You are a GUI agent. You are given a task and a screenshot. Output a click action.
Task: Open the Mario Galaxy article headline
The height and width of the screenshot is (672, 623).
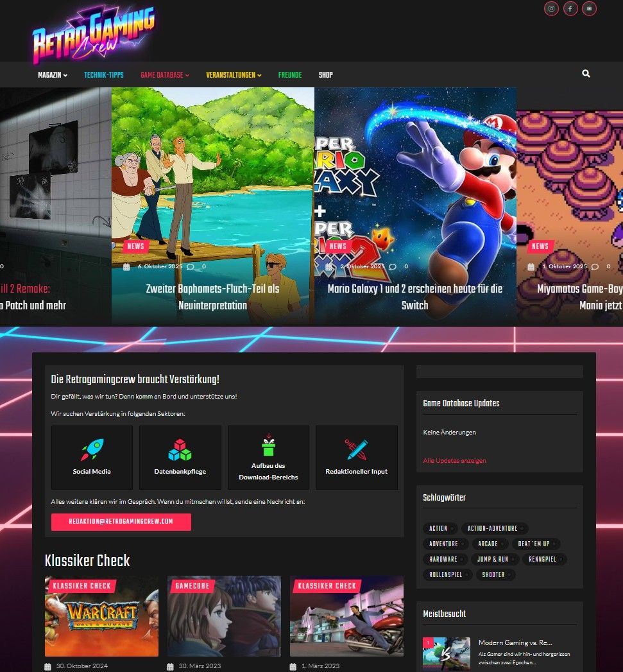coord(414,297)
